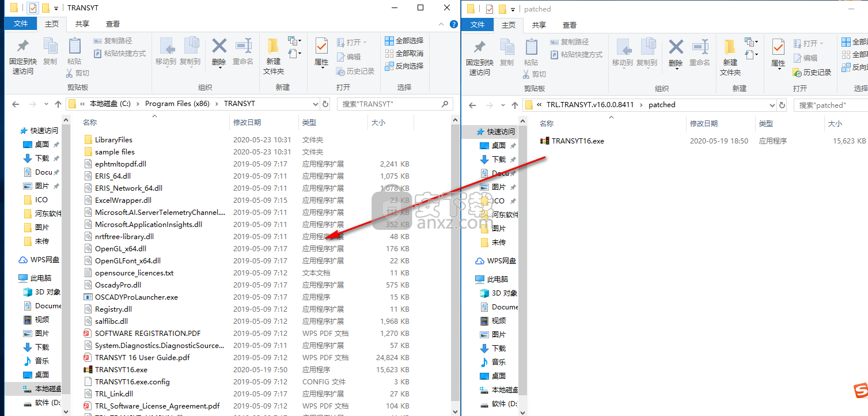Click Move To (移动到) in TRANSYT window

[166, 52]
